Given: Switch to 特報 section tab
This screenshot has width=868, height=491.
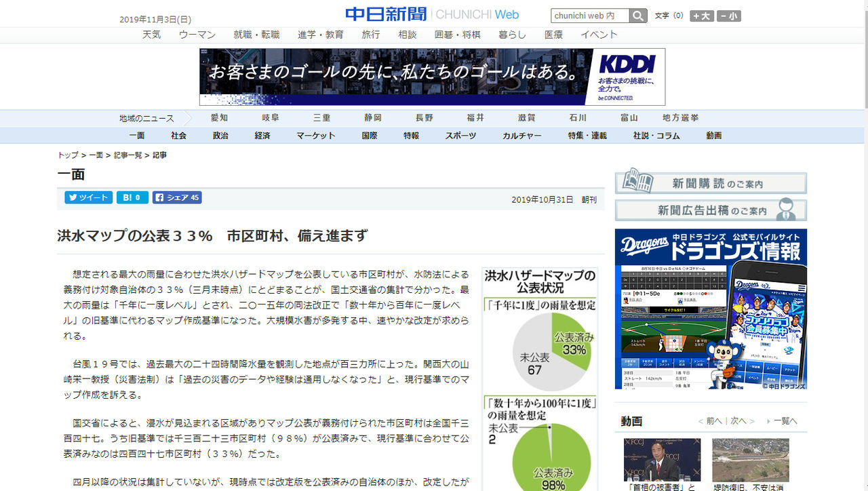Looking at the screenshot, I should tap(412, 136).
